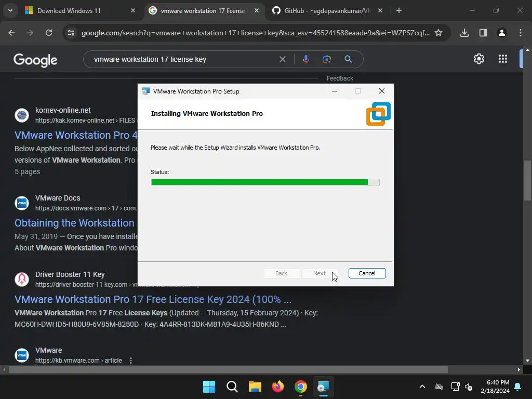This screenshot has width=532, height=399.
Task: Click the VMware Docs site icon
Action: [22, 203]
